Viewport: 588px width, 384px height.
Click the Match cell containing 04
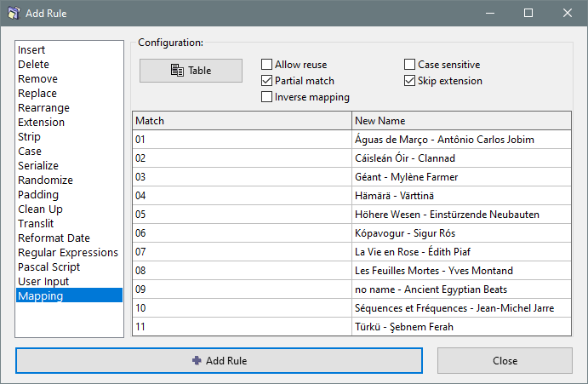[x=242, y=196]
